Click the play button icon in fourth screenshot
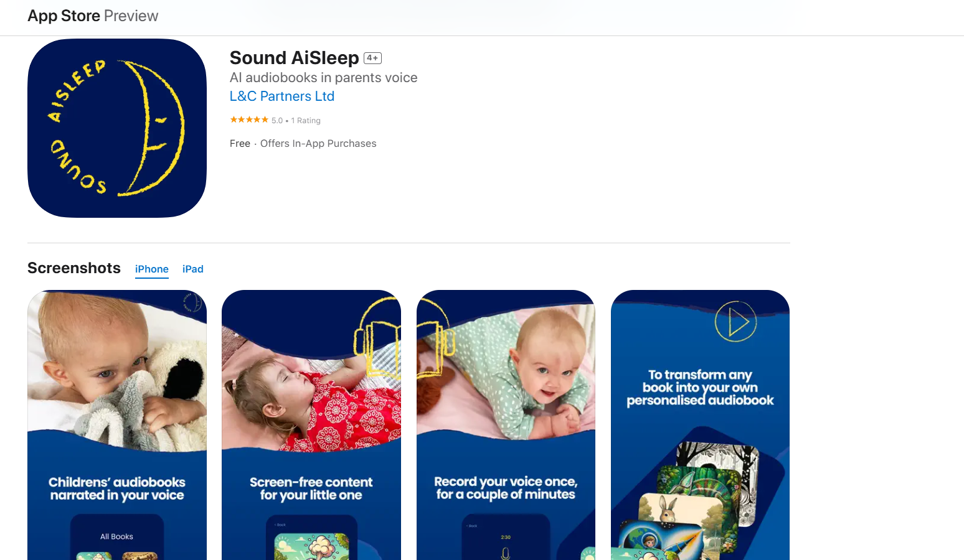 [735, 321]
